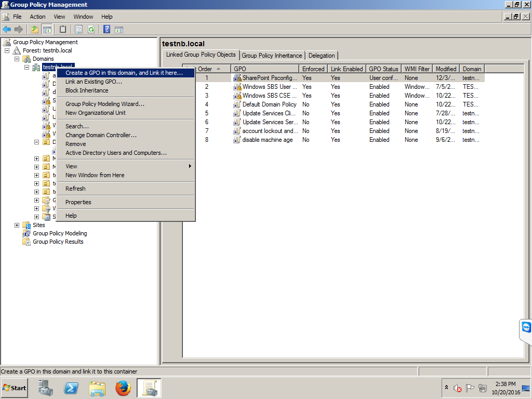Expand the Sites node in the tree
532x399 pixels.
(x=17, y=225)
